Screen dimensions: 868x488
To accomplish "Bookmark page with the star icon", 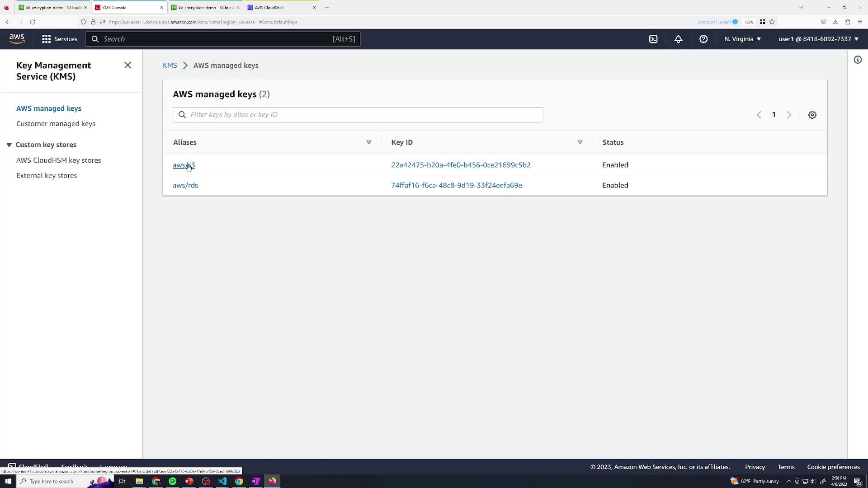I will [x=772, y=22].
